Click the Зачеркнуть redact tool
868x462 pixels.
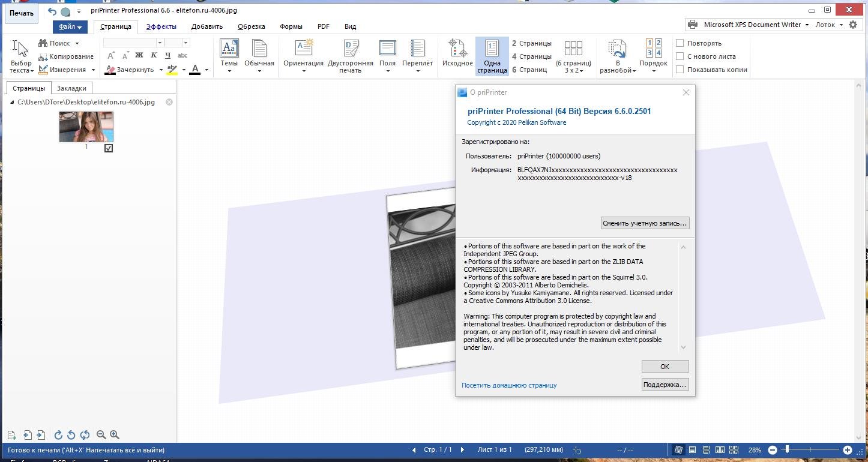click(x=130, y=70)
